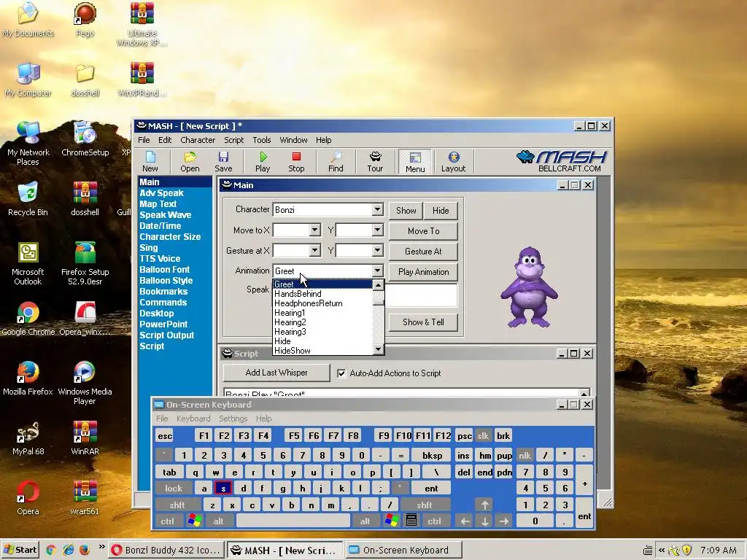Open a script with the Open toolbar icon
This screenshot has height=560, width=747.
(x=190, y=161)
